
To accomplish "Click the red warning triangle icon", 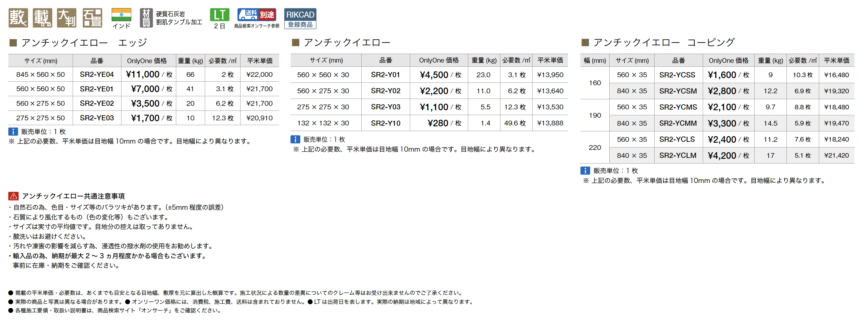I will [13, 196].
